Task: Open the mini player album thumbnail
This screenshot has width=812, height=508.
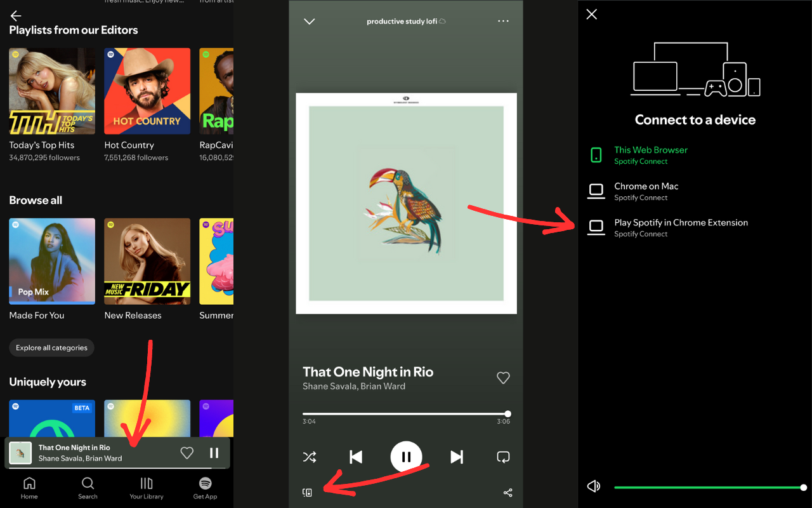Action: coord(20,453)
